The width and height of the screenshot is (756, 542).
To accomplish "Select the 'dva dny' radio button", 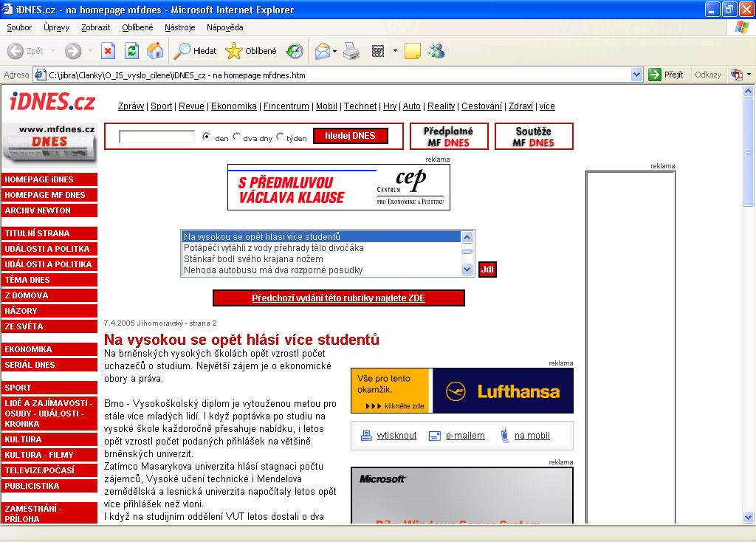I will (236, 137).
